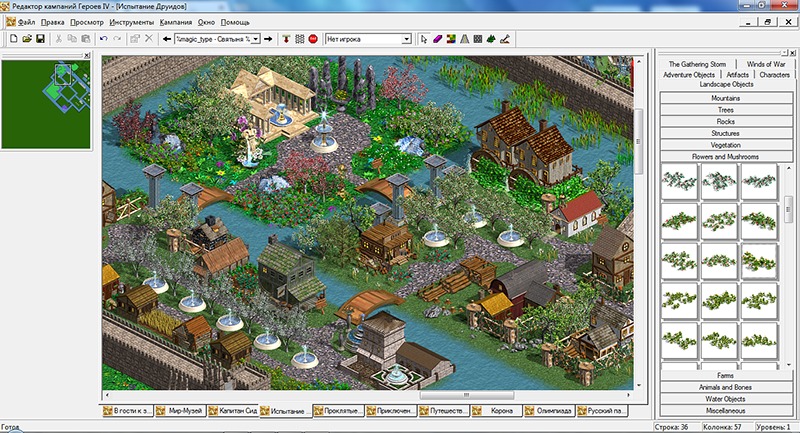The image size is (800, 433).
Task: Go to the previous map with the left arrow
Action: pos(167,39)
